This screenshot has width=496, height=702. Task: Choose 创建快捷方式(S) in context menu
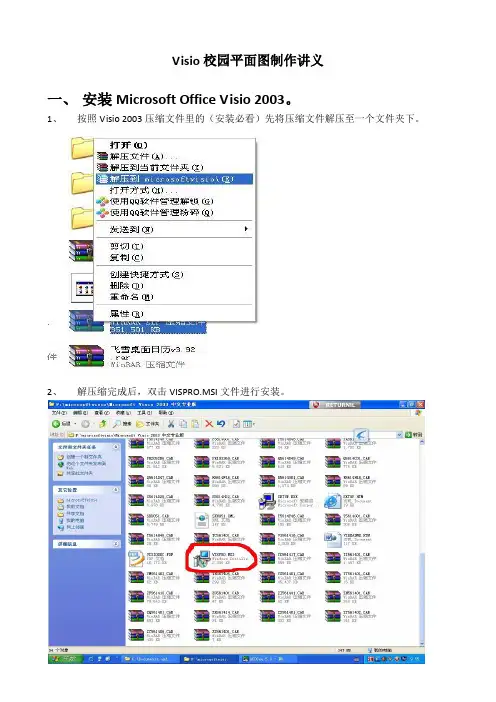(x=174, y=274)
